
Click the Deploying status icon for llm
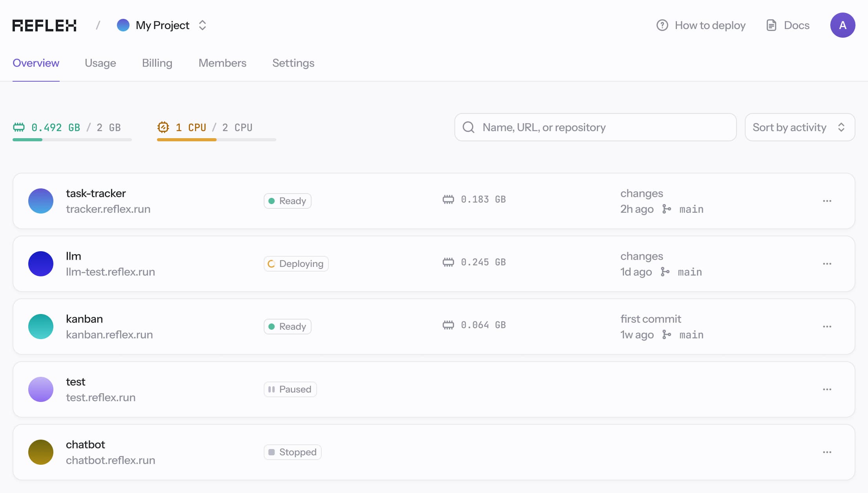click(x=272, y=263)
